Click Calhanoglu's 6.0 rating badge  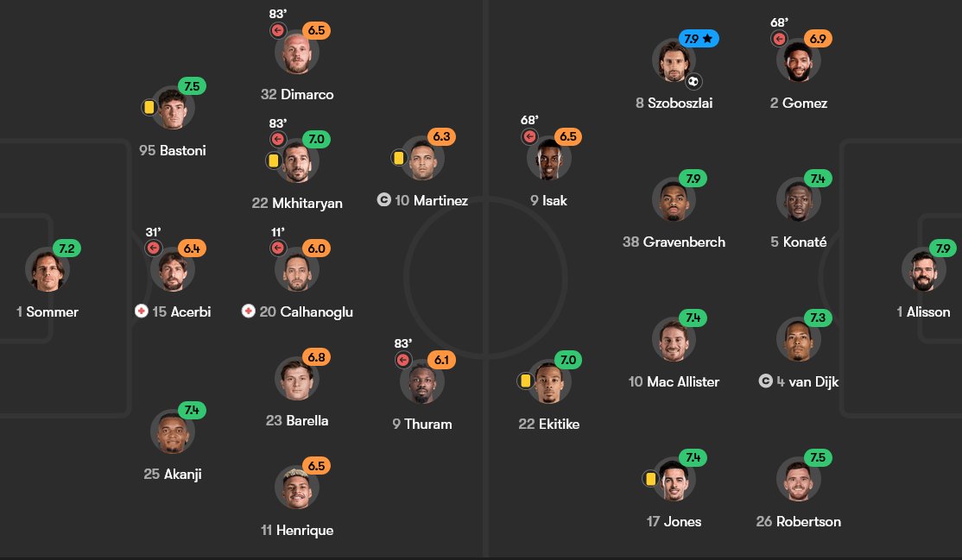tap(317, 248)
